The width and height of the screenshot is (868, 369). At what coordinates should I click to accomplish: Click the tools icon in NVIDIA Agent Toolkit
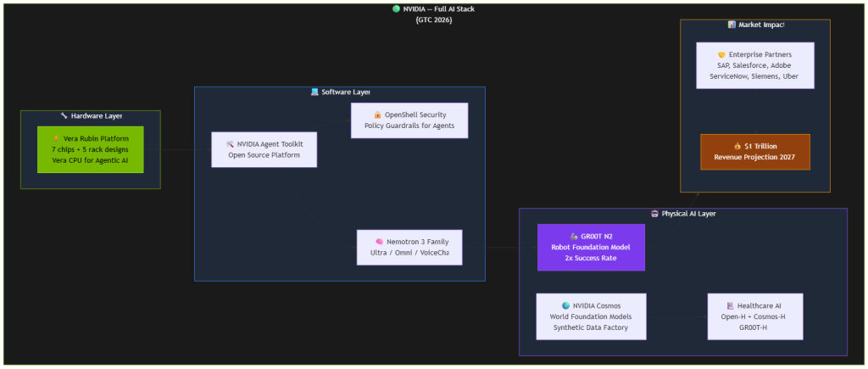click(x=231, y=144)
